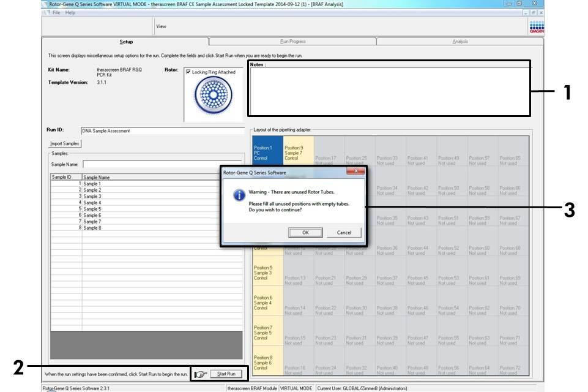Click therascreen BRAF Module status entry
Image resolution: width=588 pixels, height=392 pixels.
pyautogui.click(x=252, y=388)
